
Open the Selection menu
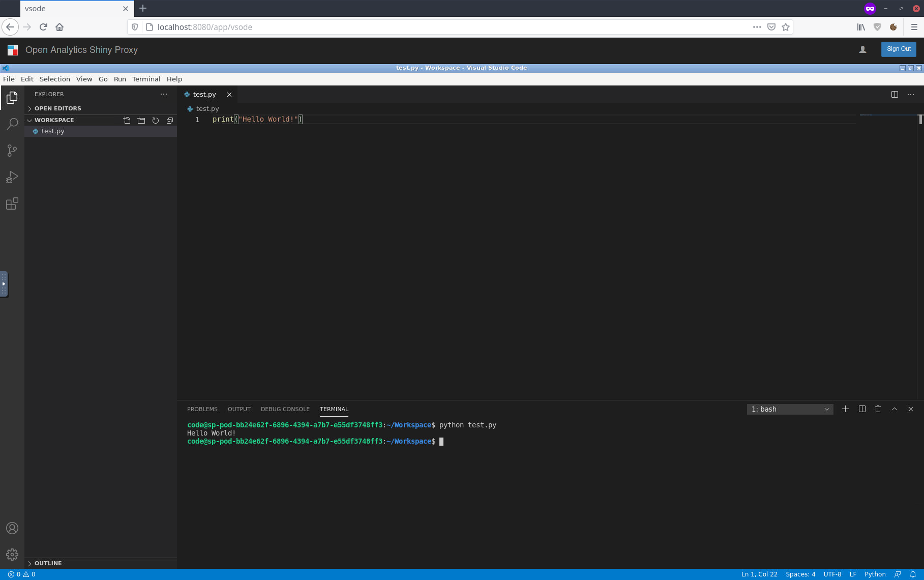coord(55,79)
